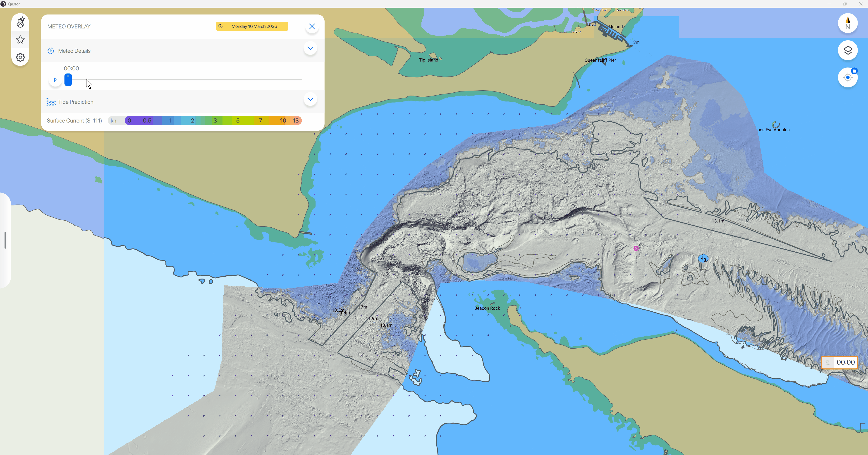Select the pink marker near the 13.1m sounding
This screenshot has width=868, height=455.
636,248
